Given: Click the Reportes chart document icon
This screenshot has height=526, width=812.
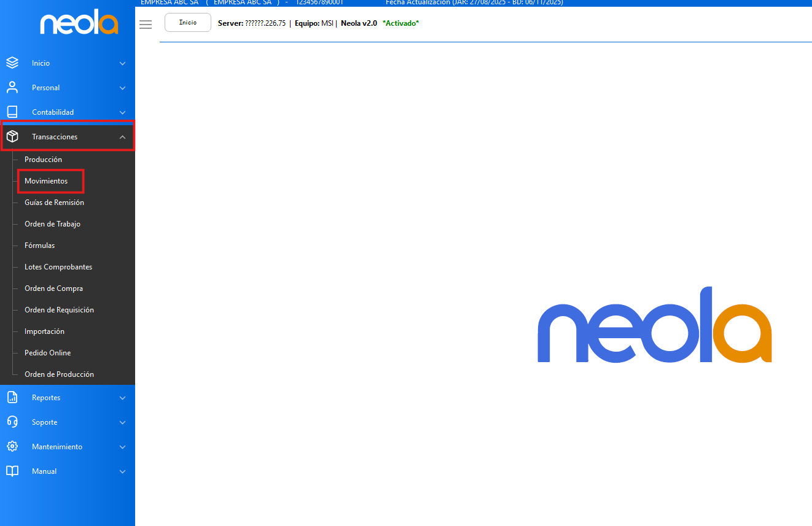Looking at the screenshot, I should [x=12, y=398].
